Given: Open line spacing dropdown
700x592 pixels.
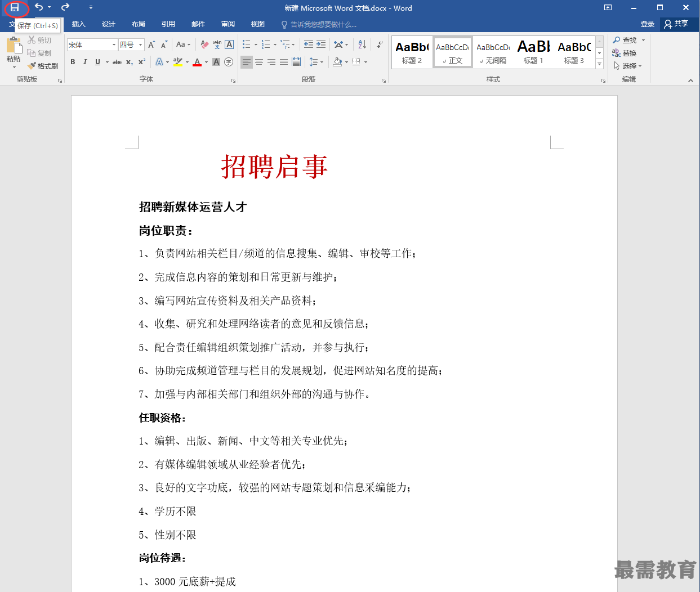Looking at the screenshot, I should click(x=316, y=62).
